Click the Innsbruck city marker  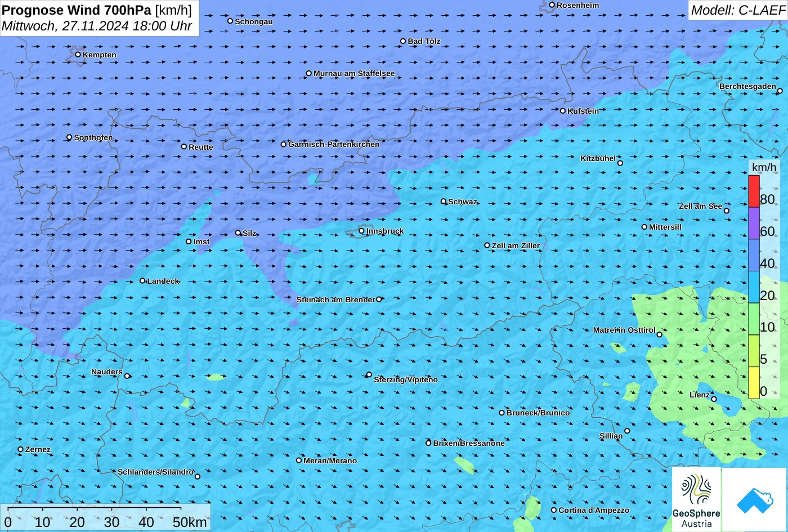point(361,231)
